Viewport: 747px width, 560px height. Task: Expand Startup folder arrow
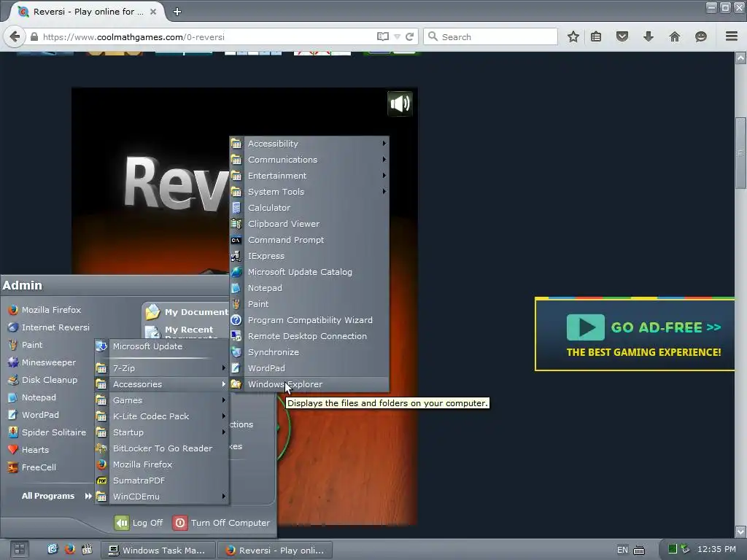tap(223, 432)
